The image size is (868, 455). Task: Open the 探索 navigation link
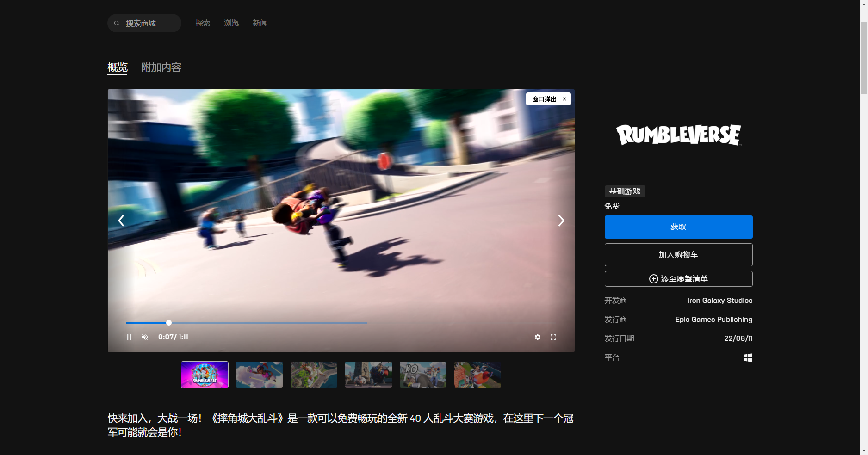pyautogui.click(x=203, y=23)
